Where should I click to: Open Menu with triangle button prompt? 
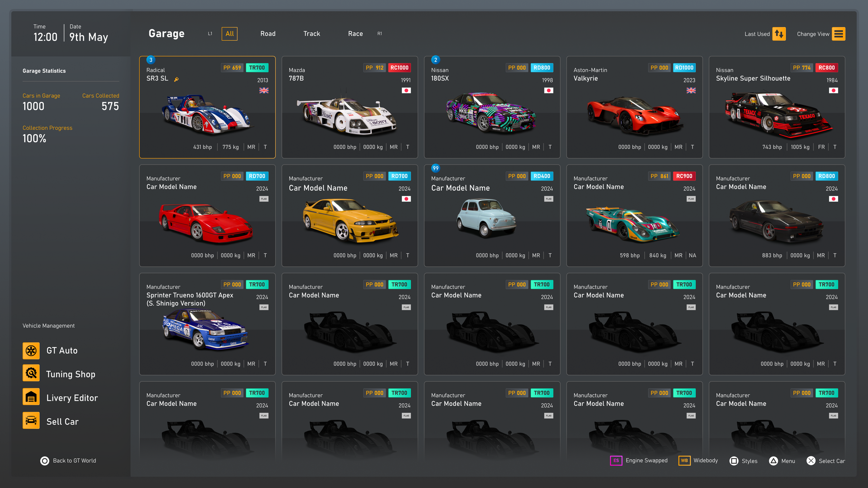(x=773, y=461)
